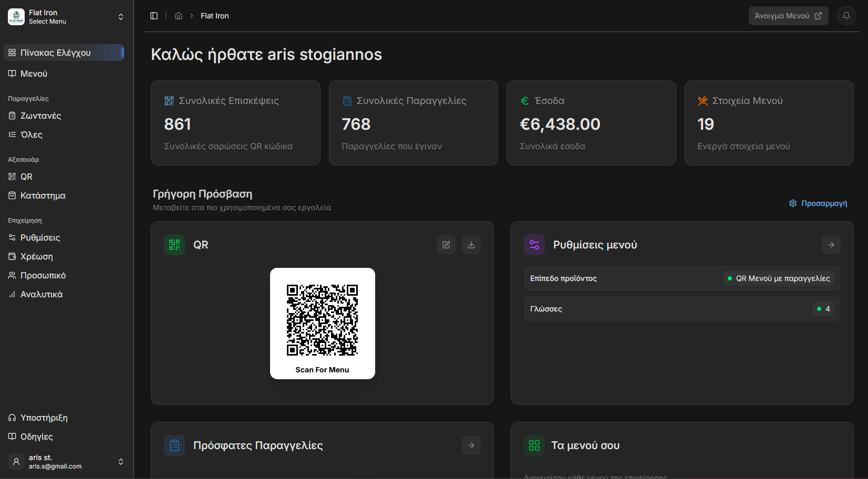This screenshot has width=868, height=479.
Task: Toggle the sidebar panel icon
Action: (x=154, y=16)
